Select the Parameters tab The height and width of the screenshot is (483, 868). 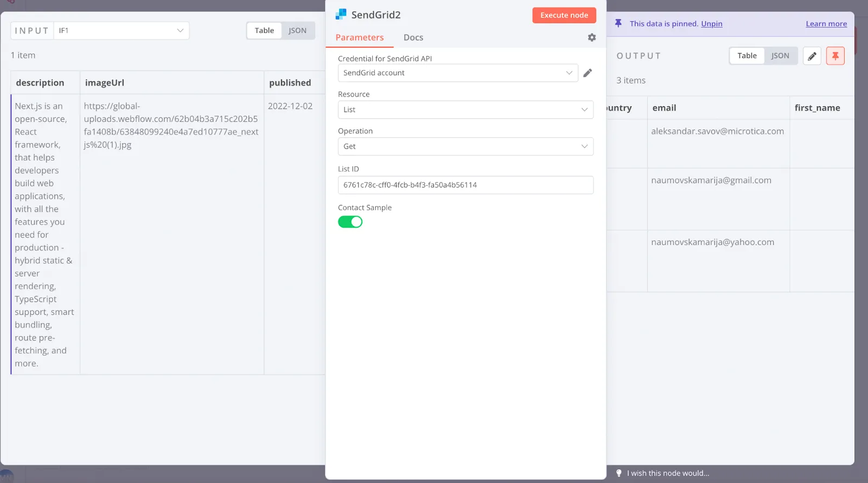point(360,37)
